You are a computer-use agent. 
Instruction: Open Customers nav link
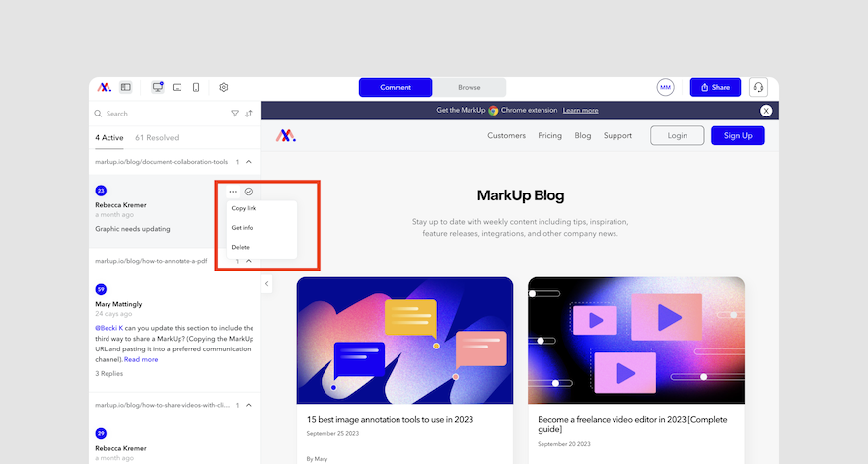(507, 136)
